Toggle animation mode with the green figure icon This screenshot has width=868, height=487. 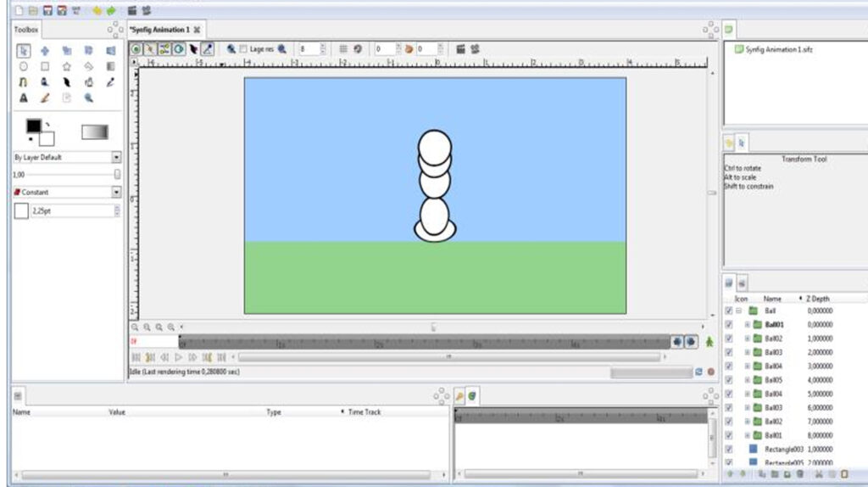tap(709, 342)
